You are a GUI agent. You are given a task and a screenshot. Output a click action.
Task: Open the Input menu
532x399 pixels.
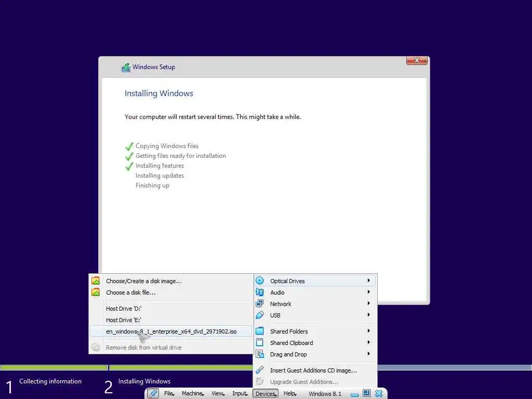(x=240, y=394)
